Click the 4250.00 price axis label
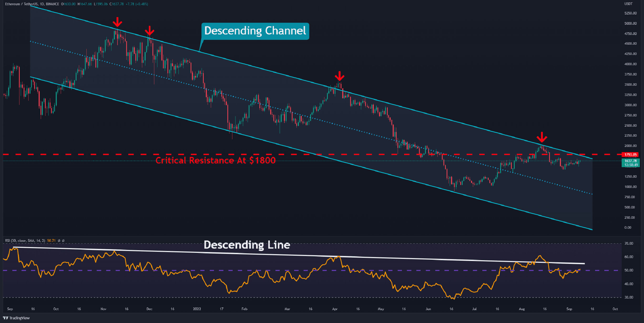The height and width of the screenshot is (323, 644). (x=631, y=54)
